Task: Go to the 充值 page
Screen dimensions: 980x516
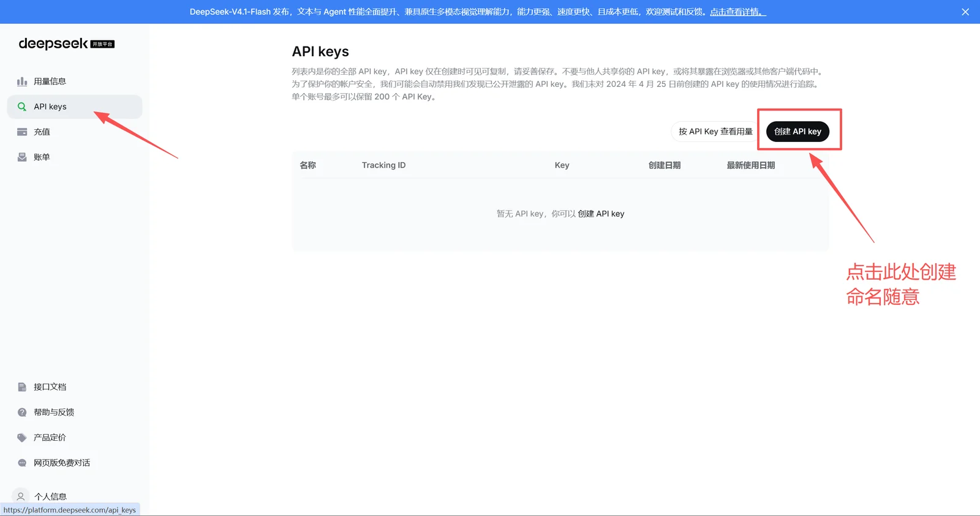Action: pyautogui.click(x=75, y=132)
